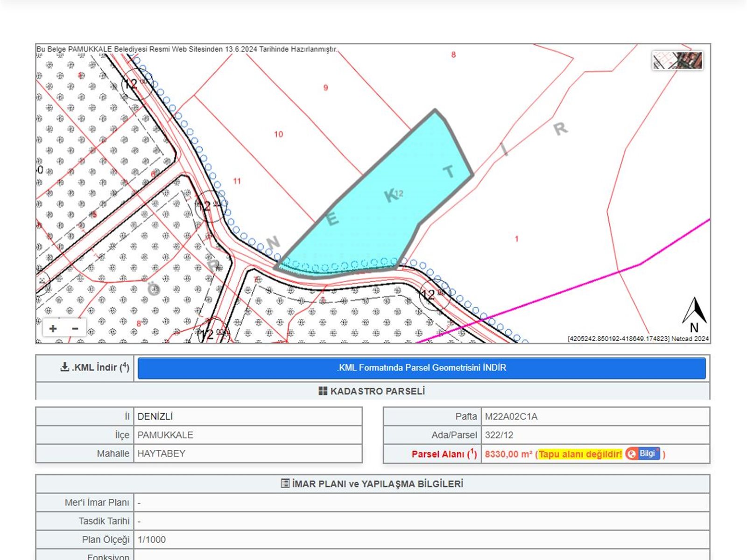Screen dimensions: 747x560
Task: Select parcel 9 on the map
Action: (x=325, y=88)
